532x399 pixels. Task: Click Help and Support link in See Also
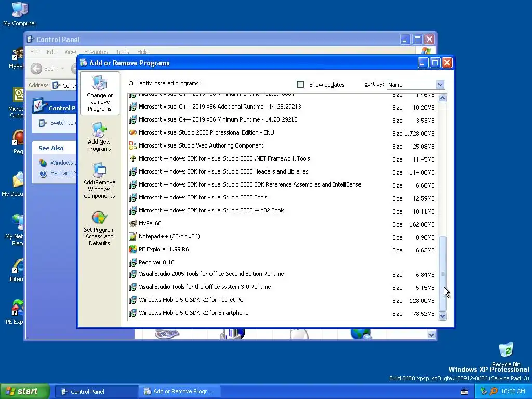click(x=63, y=174)
